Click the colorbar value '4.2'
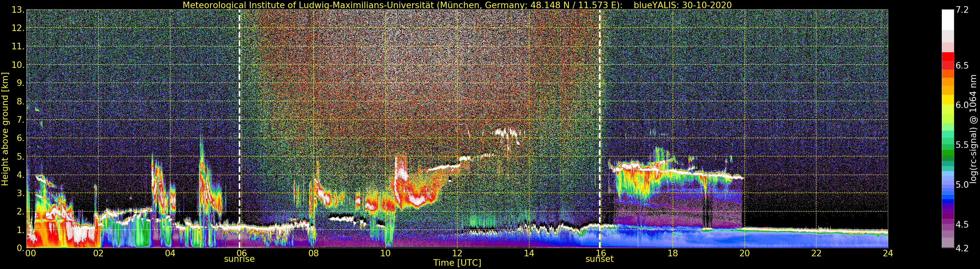 point(962,248)
